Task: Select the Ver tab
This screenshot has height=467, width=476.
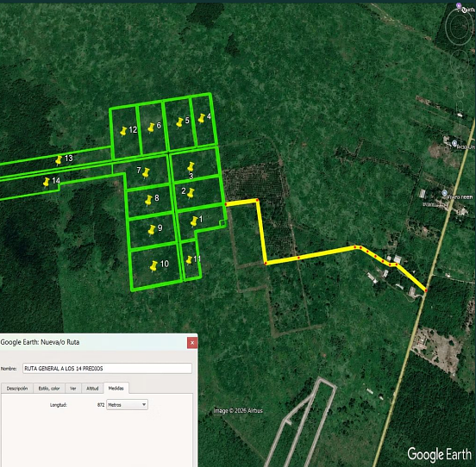Action: click(x=73, y=389)
